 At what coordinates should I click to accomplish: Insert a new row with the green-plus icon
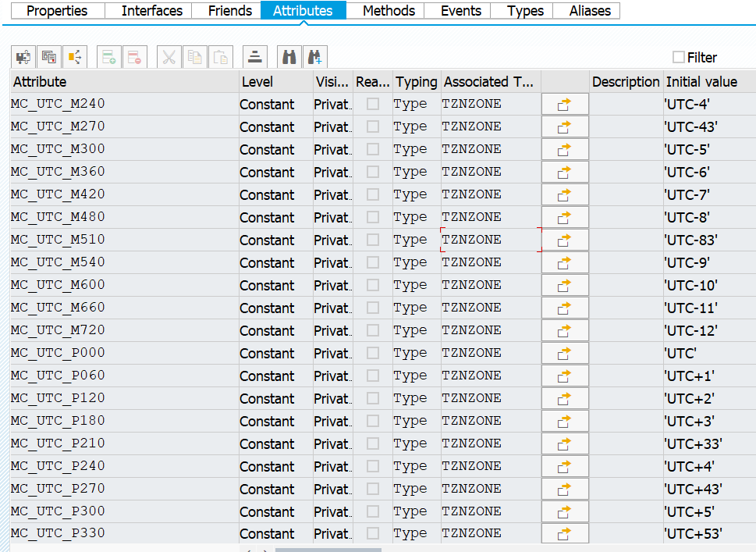[109, 58]
